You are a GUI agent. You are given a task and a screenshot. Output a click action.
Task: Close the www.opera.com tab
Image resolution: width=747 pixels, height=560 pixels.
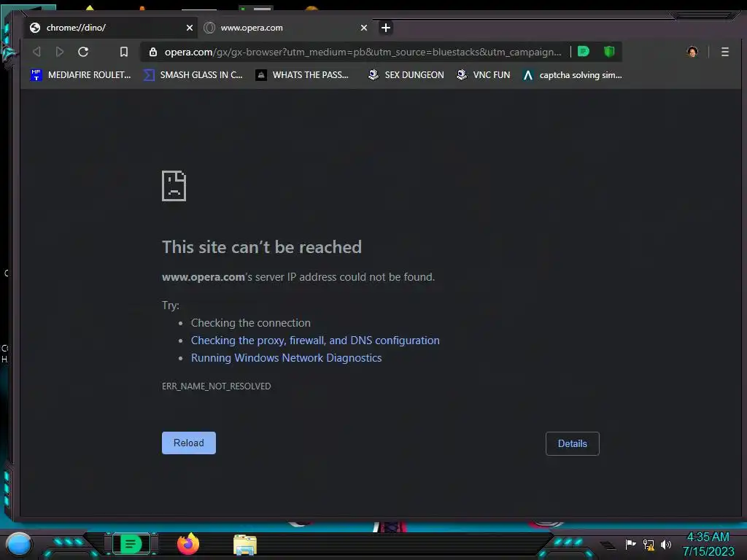coord(364,28)
